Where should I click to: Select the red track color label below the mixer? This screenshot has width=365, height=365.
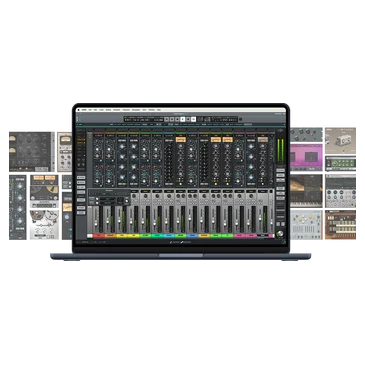pos(99,236)
